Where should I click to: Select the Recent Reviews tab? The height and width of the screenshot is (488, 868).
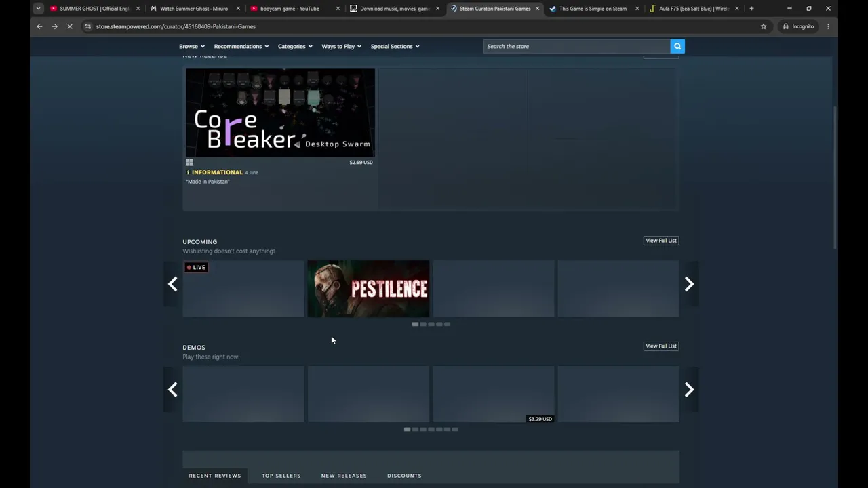[215, 476]
